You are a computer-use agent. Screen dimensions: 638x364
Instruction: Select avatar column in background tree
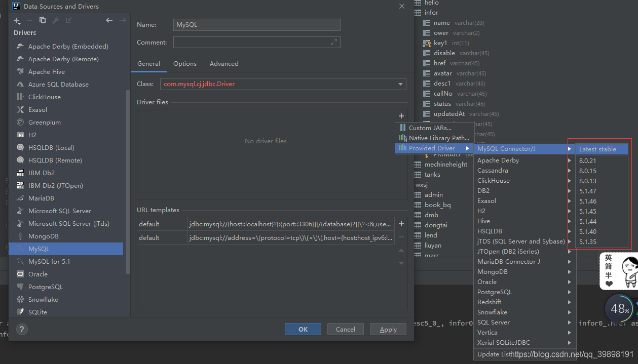coord(442,73)
